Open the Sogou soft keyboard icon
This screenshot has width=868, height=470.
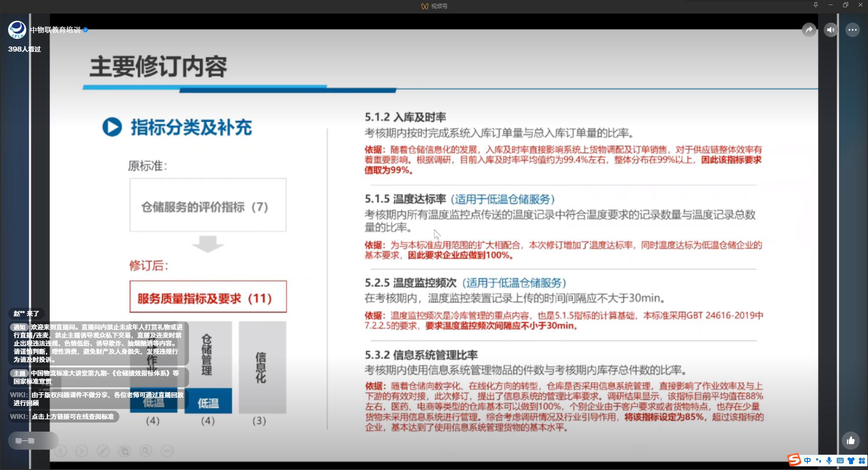[840, 461]
